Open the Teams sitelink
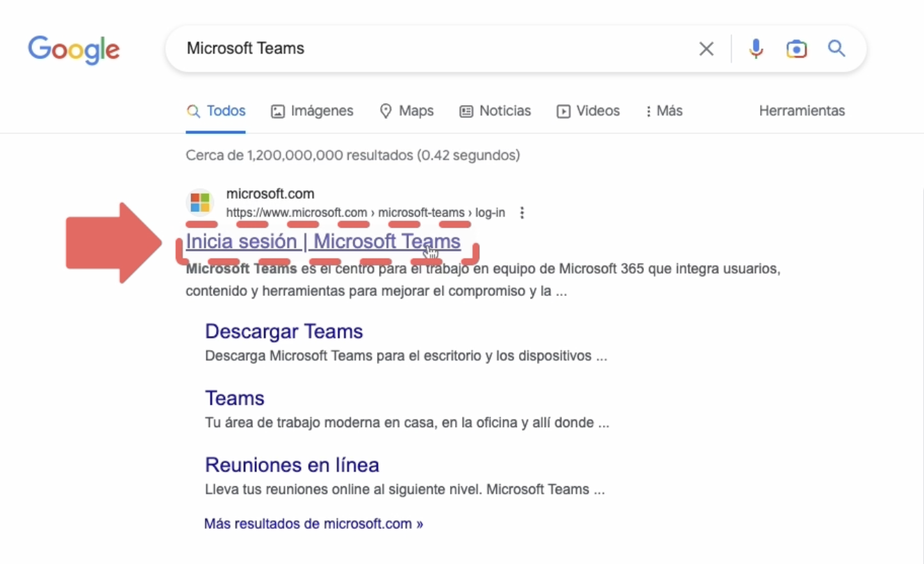Viewport: 924px width, 564px height. [235, 398]
